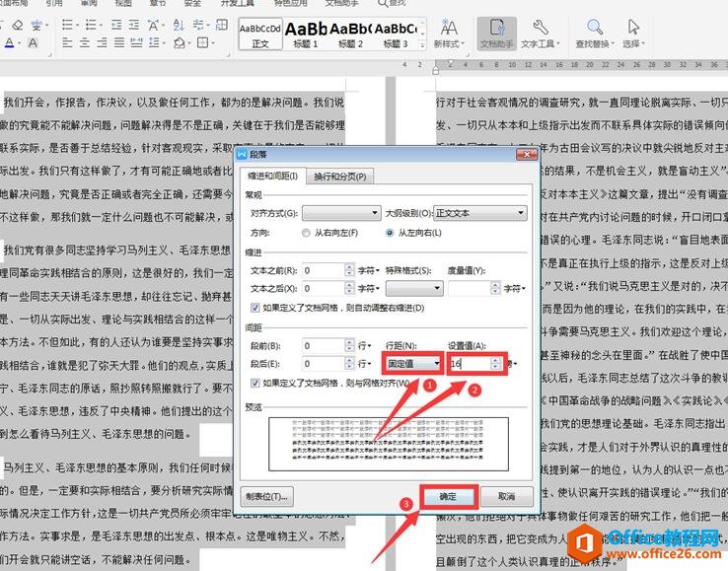Click the 文本之前 spinner arrows
This screenshot has width=728, height=571.
(349, 270)
